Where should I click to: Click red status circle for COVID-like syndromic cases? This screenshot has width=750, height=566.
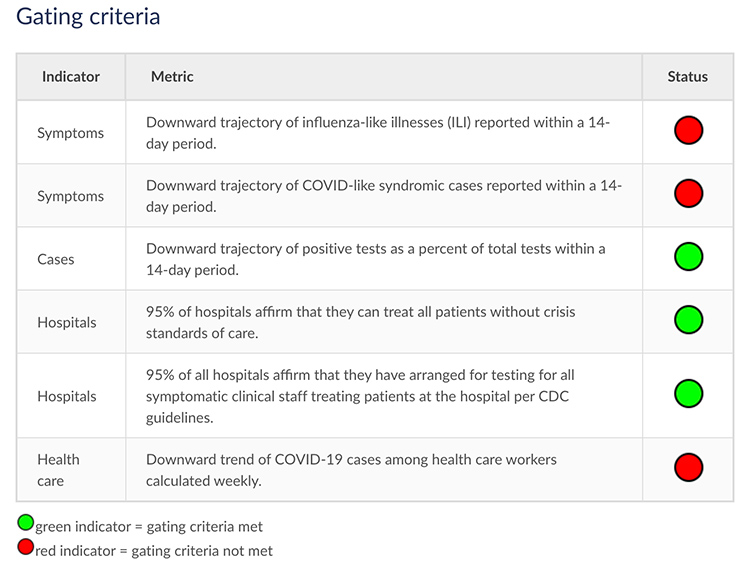(x=688, y=193)
